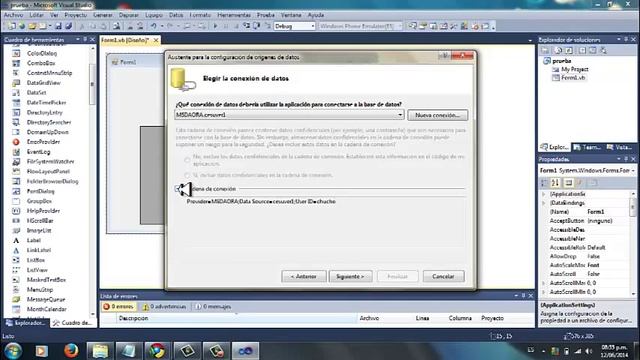Toggle the '0 mensajes' filter
This screenshot has width=640, height=360.
tap(213, 307)
